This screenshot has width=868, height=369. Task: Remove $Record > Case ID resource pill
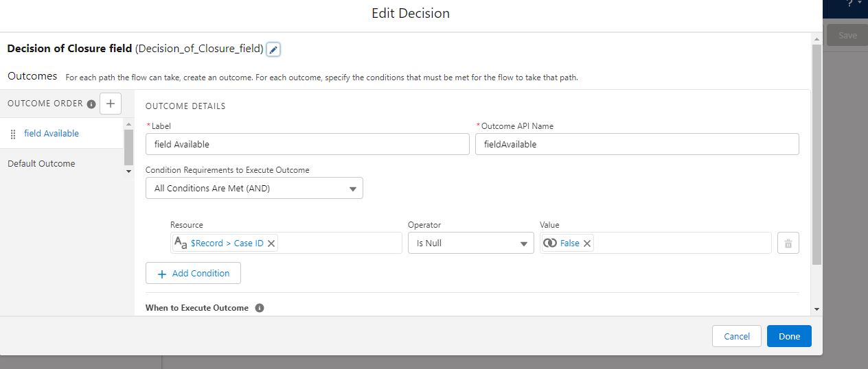point(271,243)
